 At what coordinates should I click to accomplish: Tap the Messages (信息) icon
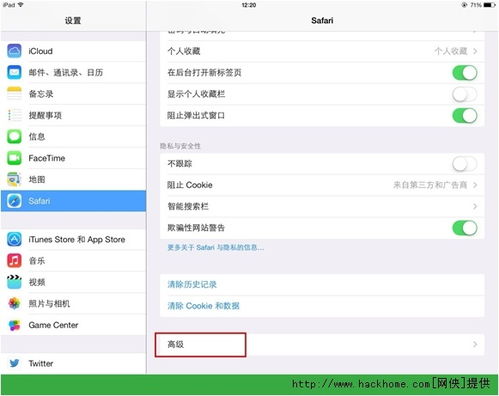(x=14, y=136)
